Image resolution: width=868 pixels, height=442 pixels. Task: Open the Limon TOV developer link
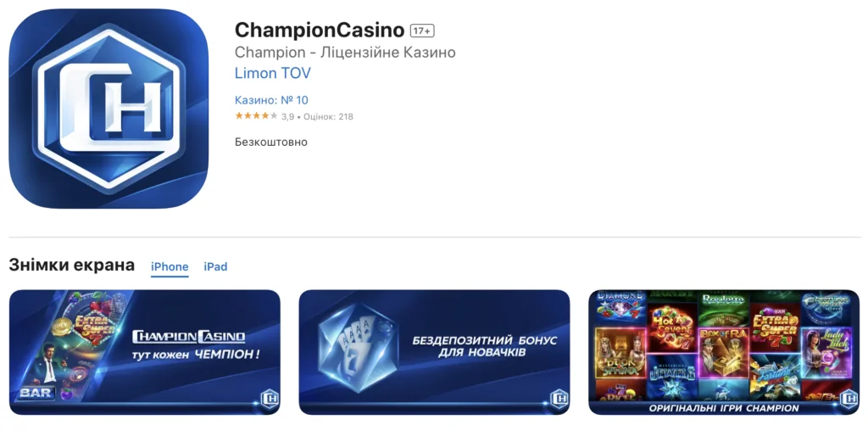coord(272,73)
